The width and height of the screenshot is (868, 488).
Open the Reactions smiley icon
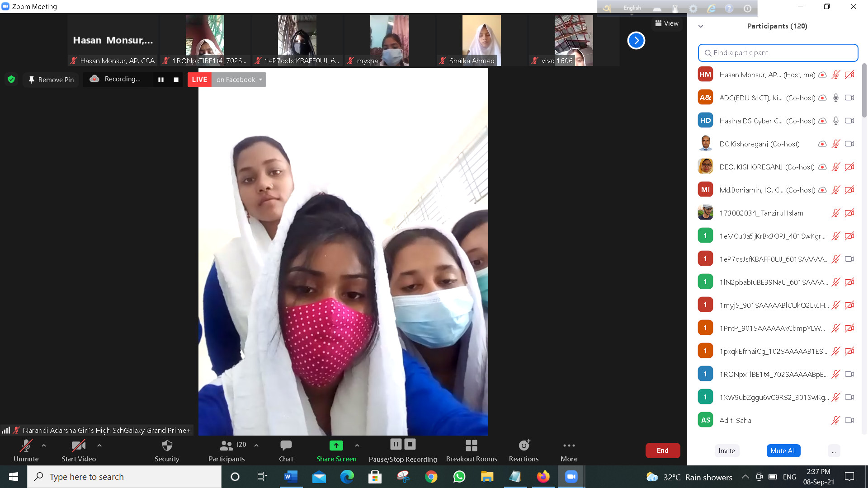point(524,446)
